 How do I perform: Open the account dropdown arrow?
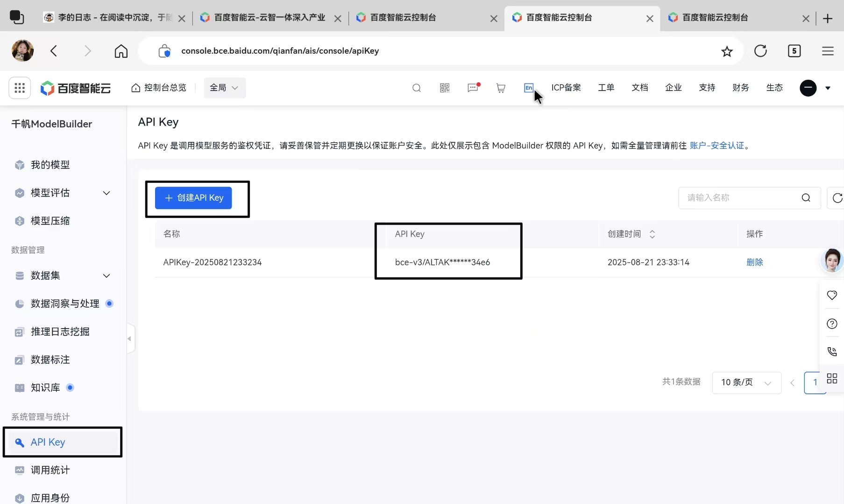coord(828,88)
